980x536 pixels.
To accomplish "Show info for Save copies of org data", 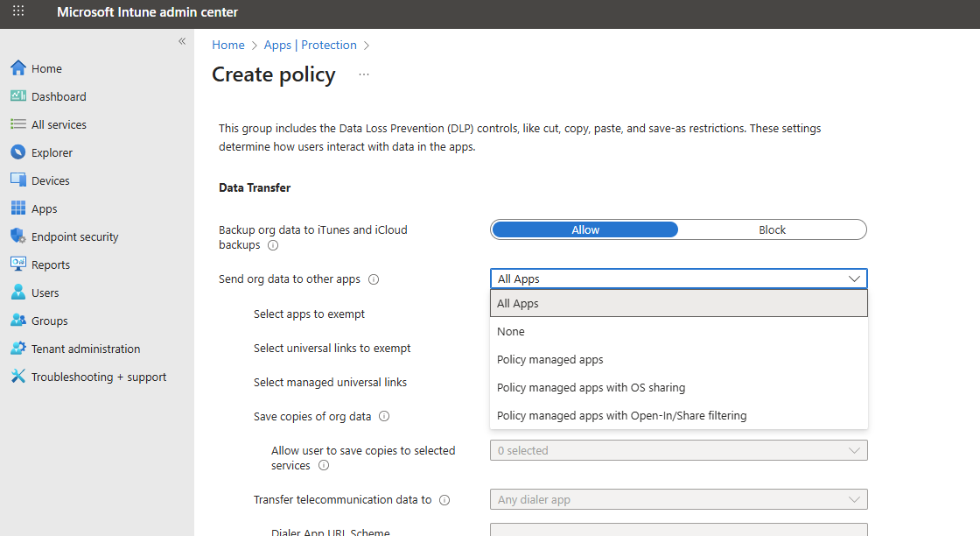I will 384,417.
